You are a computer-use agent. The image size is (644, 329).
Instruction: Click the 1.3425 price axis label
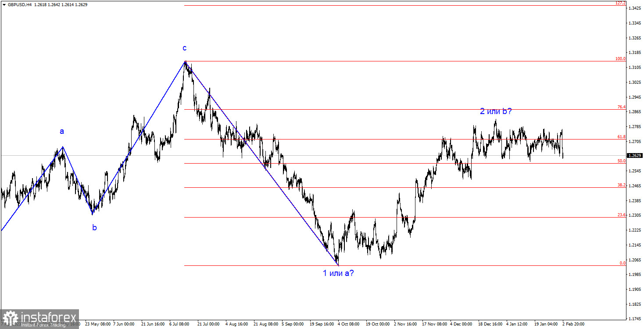(634, 8)
